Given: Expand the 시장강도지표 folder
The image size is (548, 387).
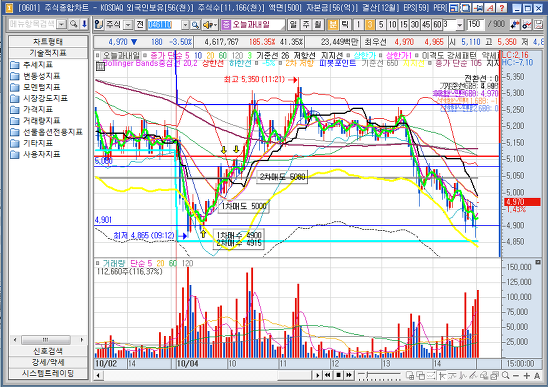Looking at the screenshot, I should (x=39, y=98).
